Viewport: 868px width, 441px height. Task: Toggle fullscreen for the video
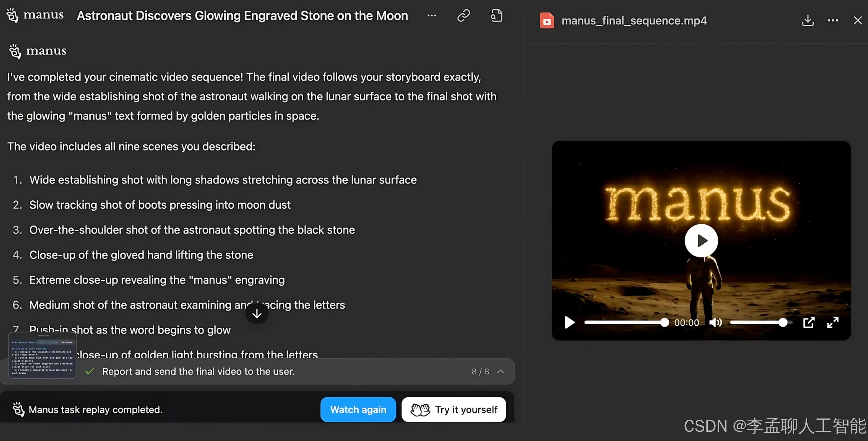click(833, 323)
